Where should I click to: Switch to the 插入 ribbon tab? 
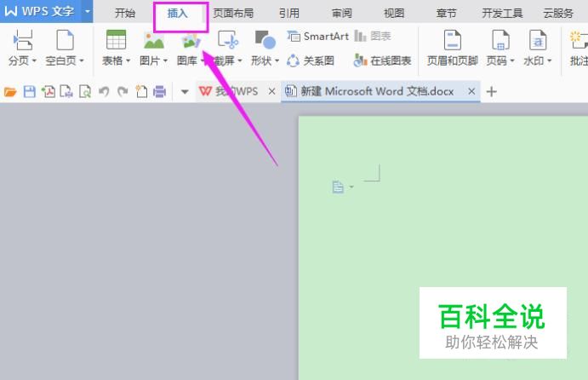[177, 13]
